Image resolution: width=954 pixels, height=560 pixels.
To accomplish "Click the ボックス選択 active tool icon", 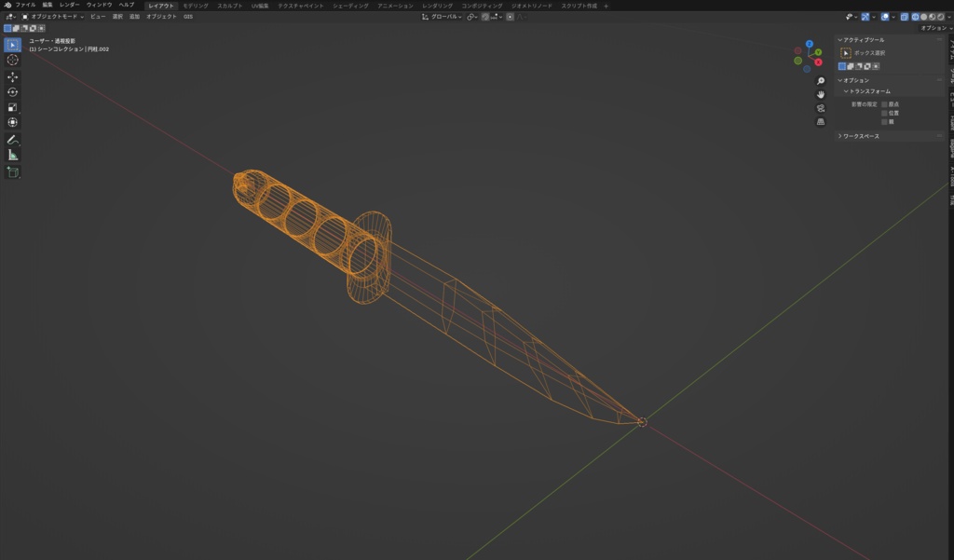I will pos(845,53).
